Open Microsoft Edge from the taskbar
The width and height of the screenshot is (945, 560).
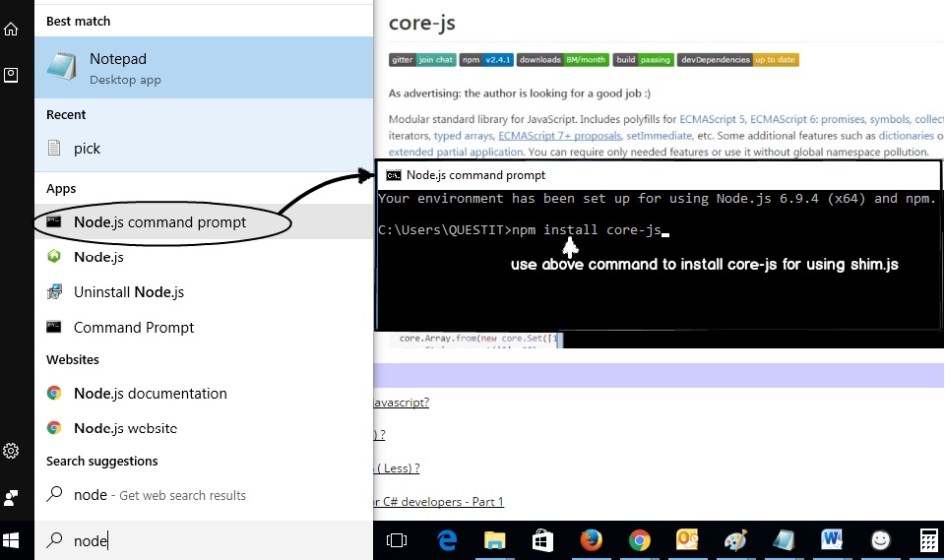[447, 540]
